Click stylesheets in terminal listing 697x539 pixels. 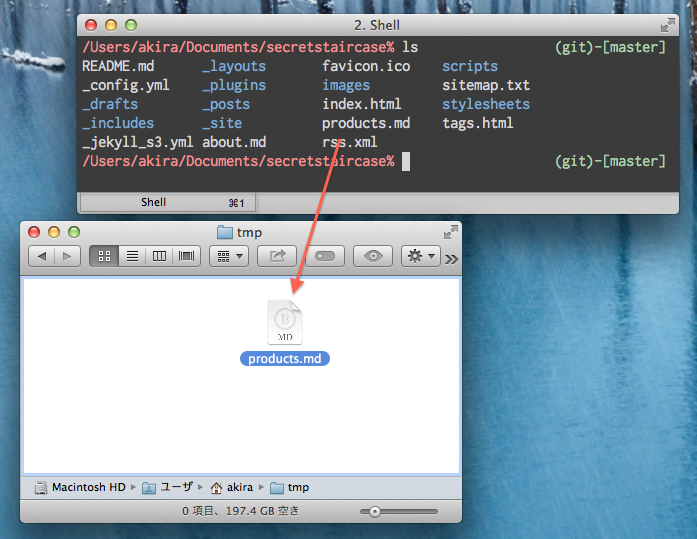[486, 104]
